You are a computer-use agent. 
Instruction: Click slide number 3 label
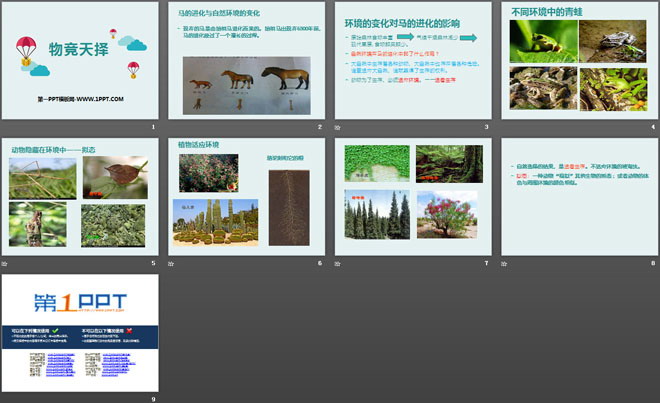pos(487,127)
